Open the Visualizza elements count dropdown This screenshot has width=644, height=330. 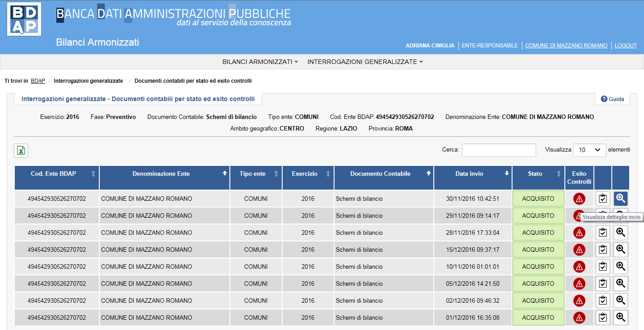coord(589,150)
